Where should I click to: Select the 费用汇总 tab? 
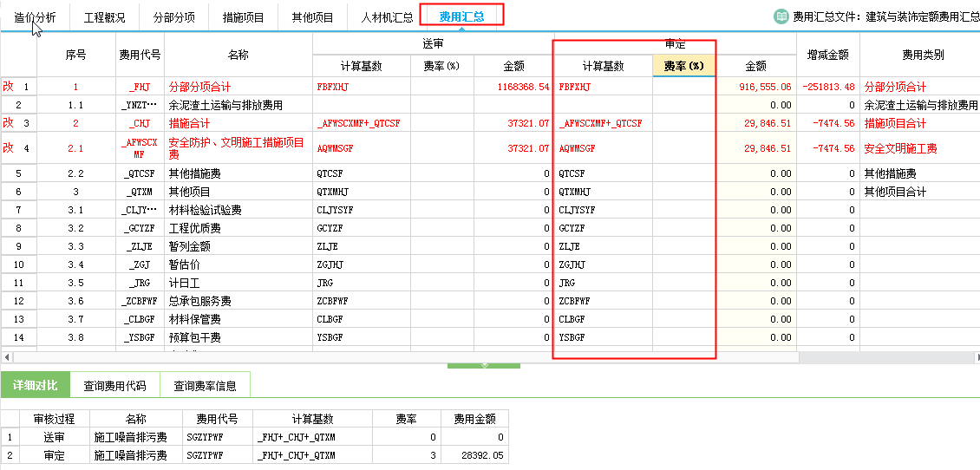click(x=461, y=16)
